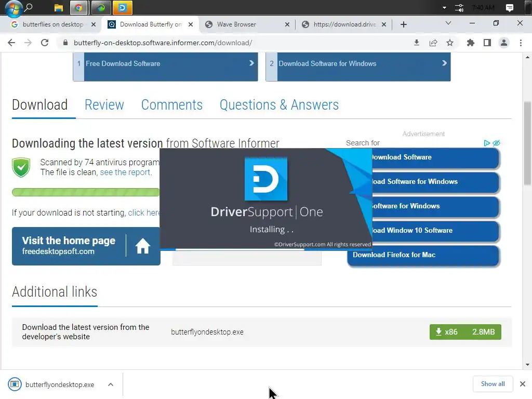
Task: Click the 'Software for Windows' ad button
Action: point(435,206)
